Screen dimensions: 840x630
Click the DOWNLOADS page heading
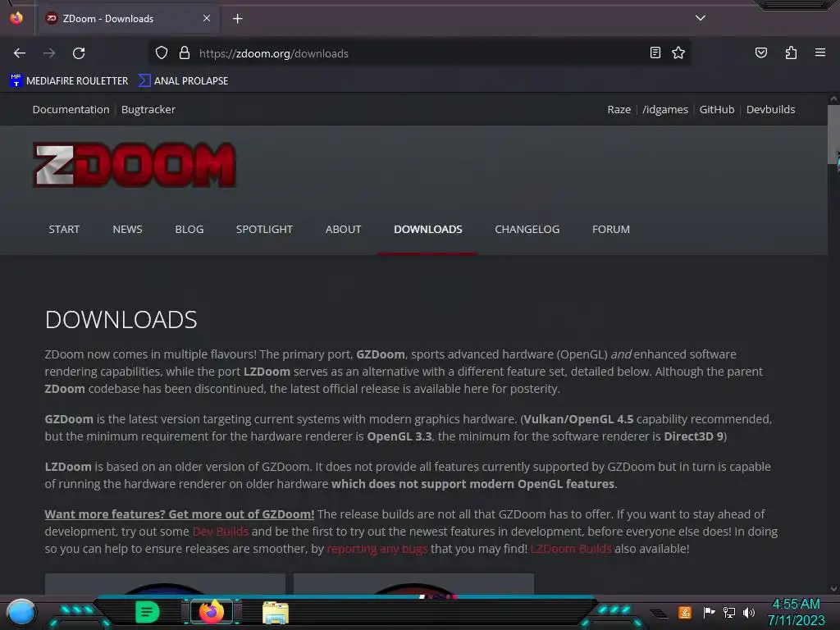click(x=121, y=320)
